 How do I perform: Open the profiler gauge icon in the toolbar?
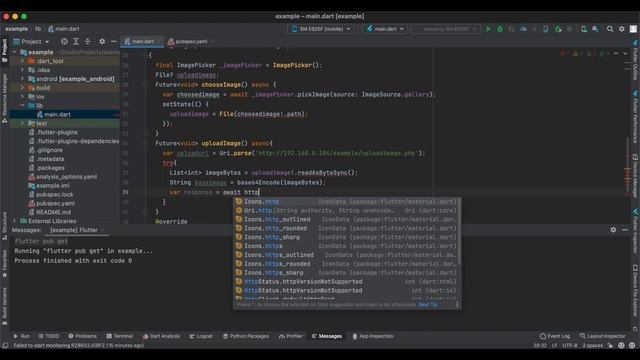click(523, 29)
